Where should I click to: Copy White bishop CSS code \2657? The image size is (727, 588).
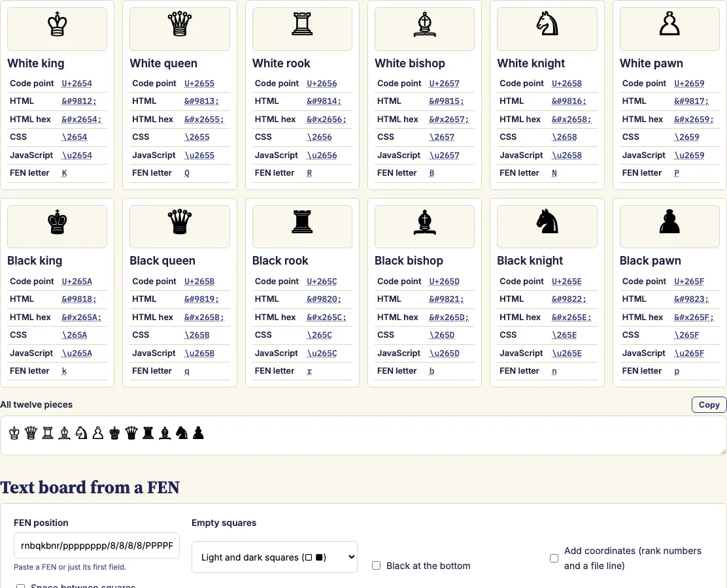(x=441, y=137)
